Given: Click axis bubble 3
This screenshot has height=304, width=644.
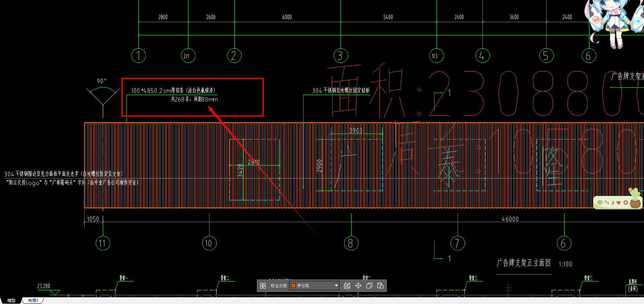Looking at the screenshot, I should click(341, 56).
